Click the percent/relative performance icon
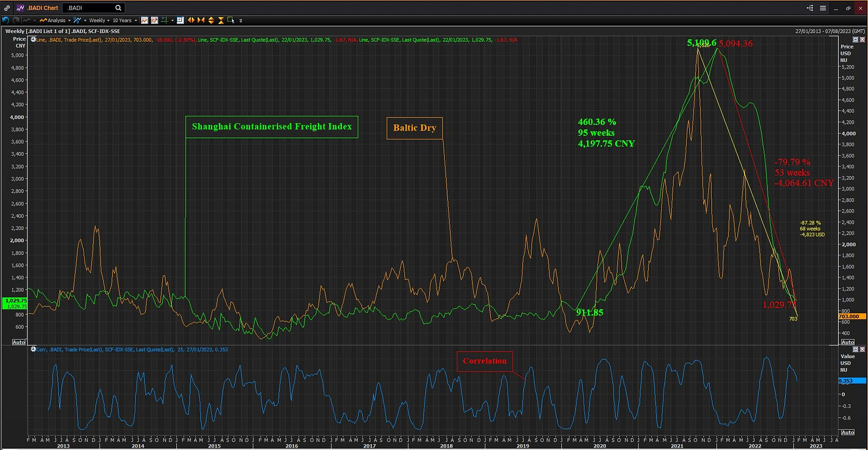868x450 pixels. coord(76,20)
